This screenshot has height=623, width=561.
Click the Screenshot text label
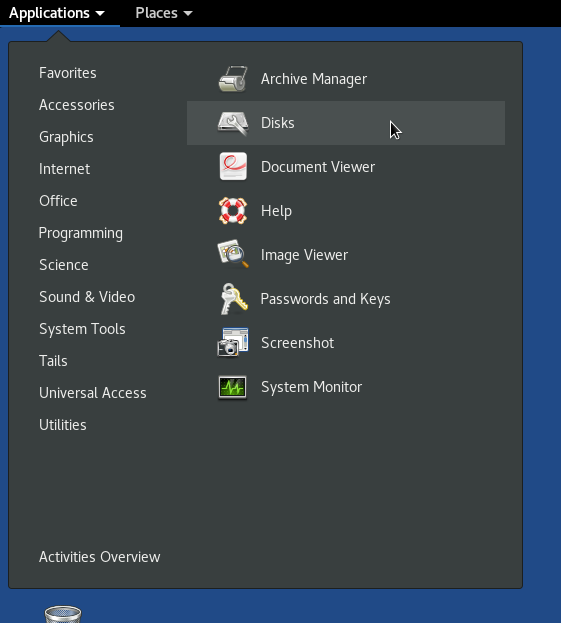pyautogui.click(x=298, y=343)
